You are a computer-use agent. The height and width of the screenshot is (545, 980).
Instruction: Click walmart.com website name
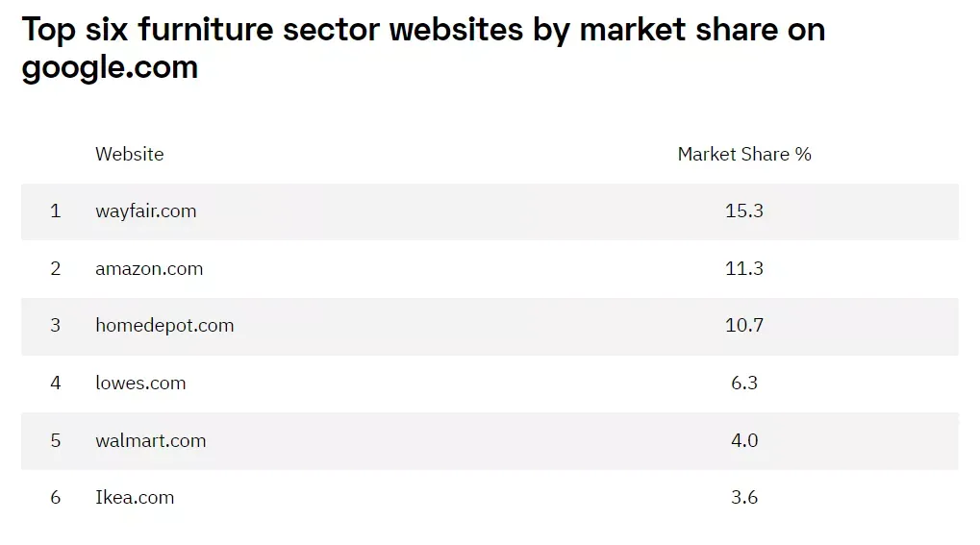point(151,440)
